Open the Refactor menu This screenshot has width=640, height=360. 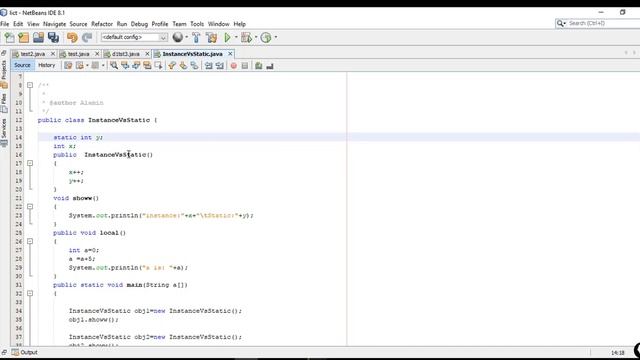(x=102, y=24)
